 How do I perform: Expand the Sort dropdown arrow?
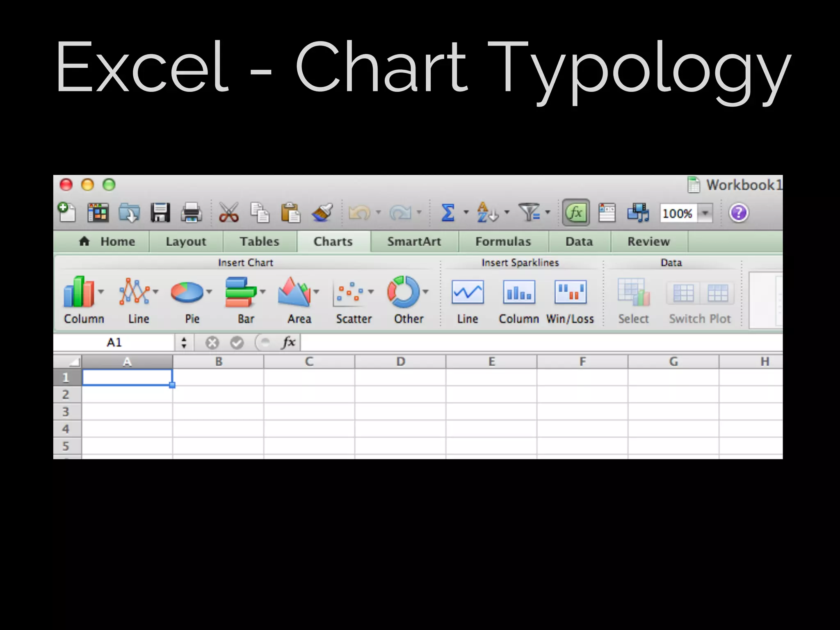point(507,212)
